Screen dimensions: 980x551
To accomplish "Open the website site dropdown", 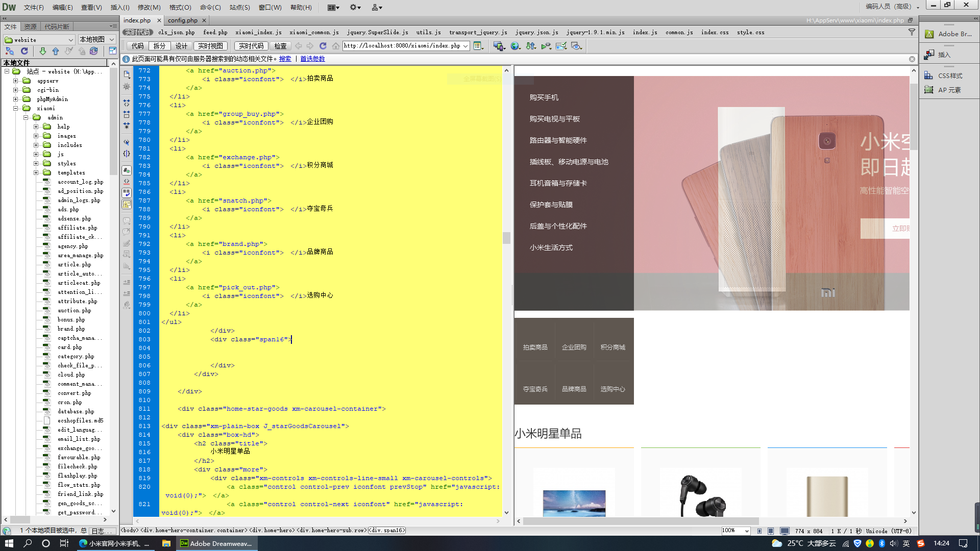I will 39,39.
